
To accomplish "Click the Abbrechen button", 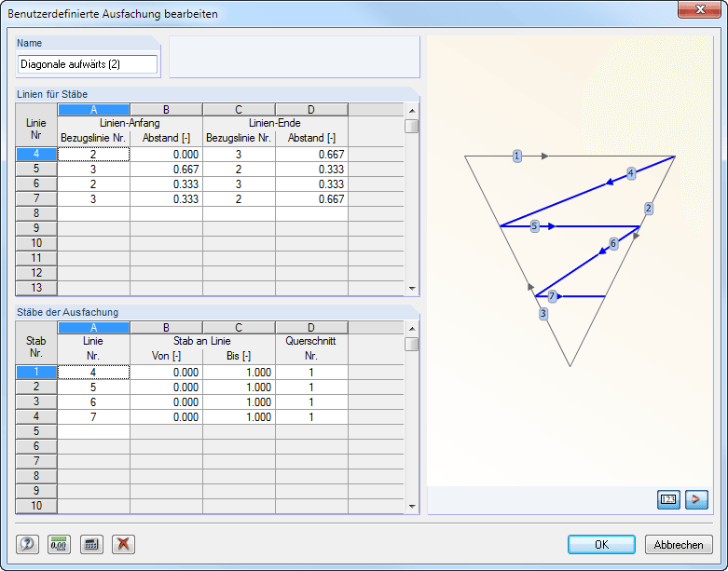I will coord(679,545).
